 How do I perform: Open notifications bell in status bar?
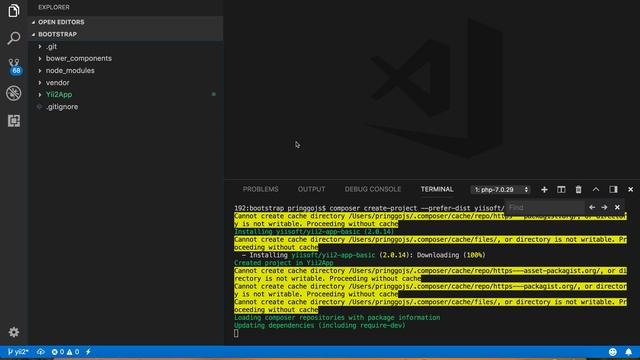click(629, 352)
